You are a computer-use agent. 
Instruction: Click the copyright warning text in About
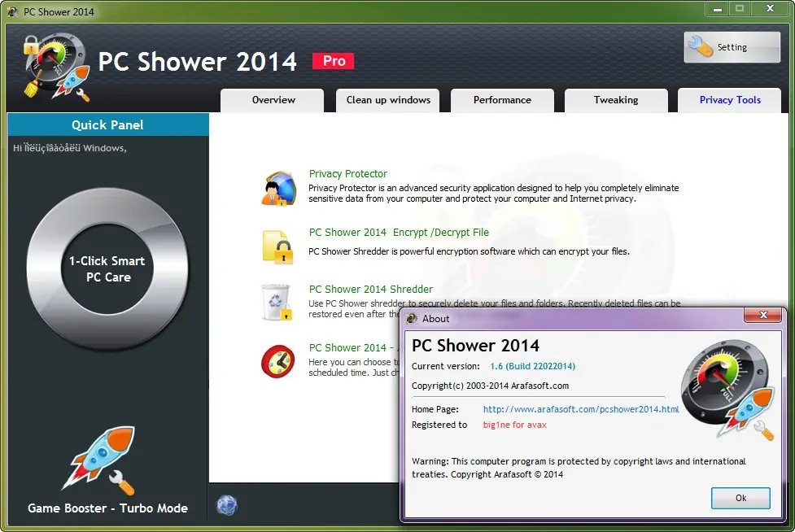[x=579, y=468]
